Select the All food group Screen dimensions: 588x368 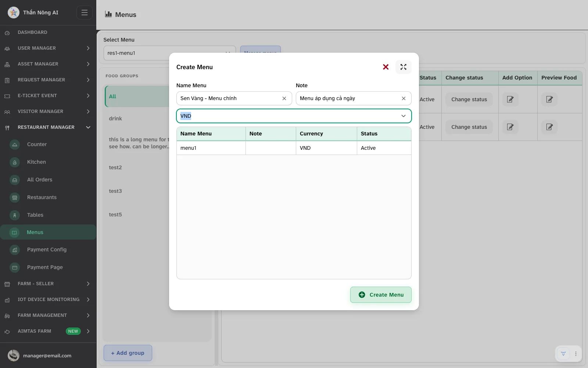point(138,96)
